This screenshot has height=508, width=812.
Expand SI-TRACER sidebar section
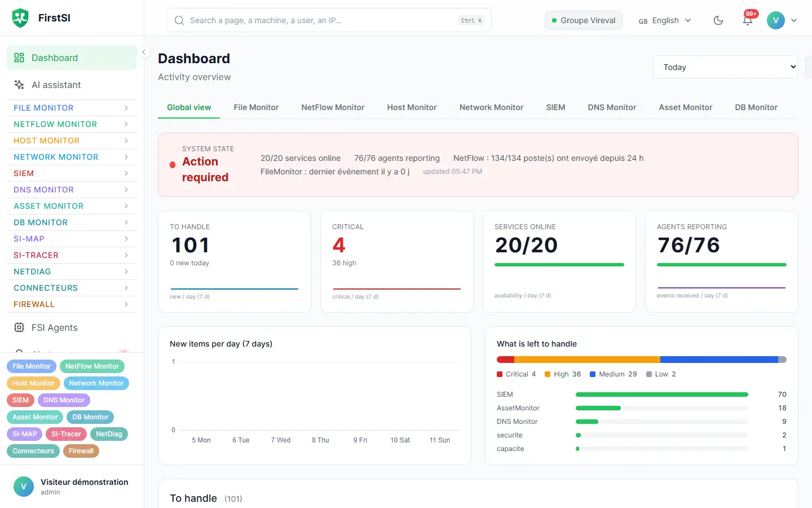pos(72,255)
